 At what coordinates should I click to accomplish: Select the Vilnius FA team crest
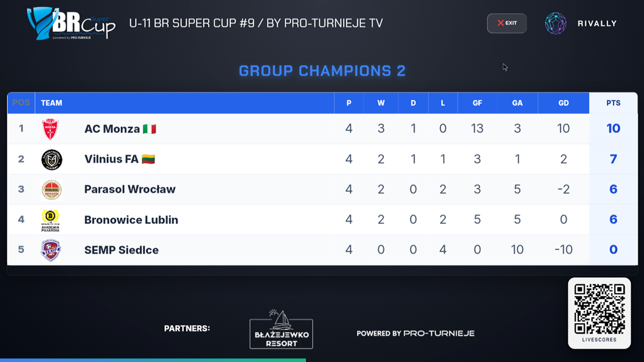pos(51,159)
